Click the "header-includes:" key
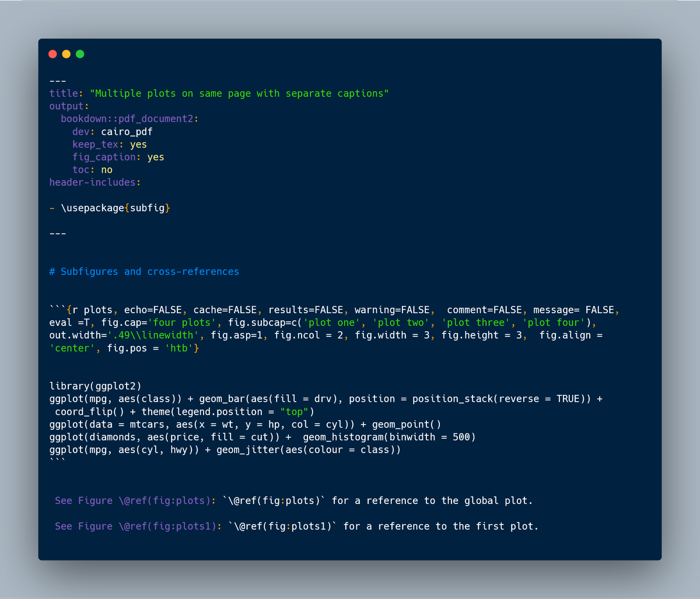Screen dimensions: 700x599 95,183
